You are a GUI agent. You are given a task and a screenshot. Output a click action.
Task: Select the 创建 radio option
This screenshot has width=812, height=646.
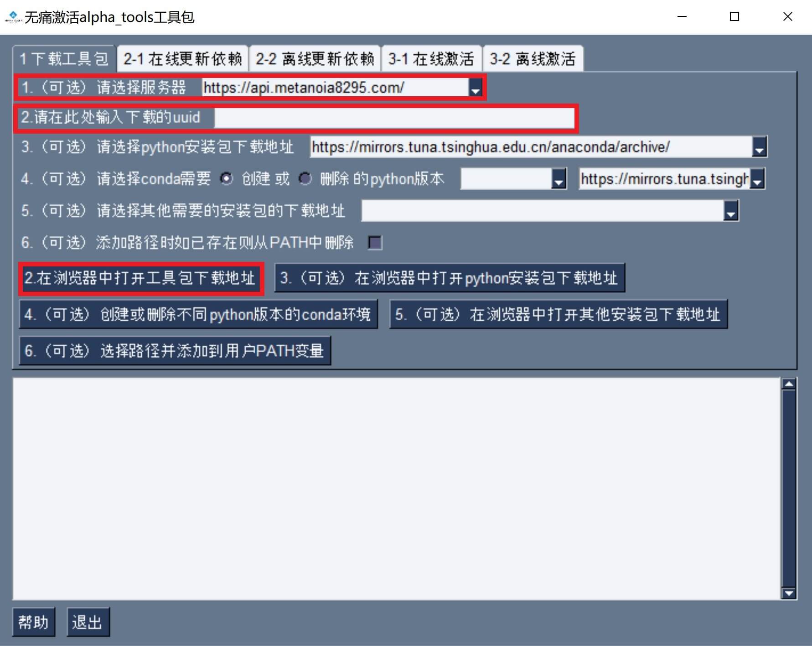226,179
